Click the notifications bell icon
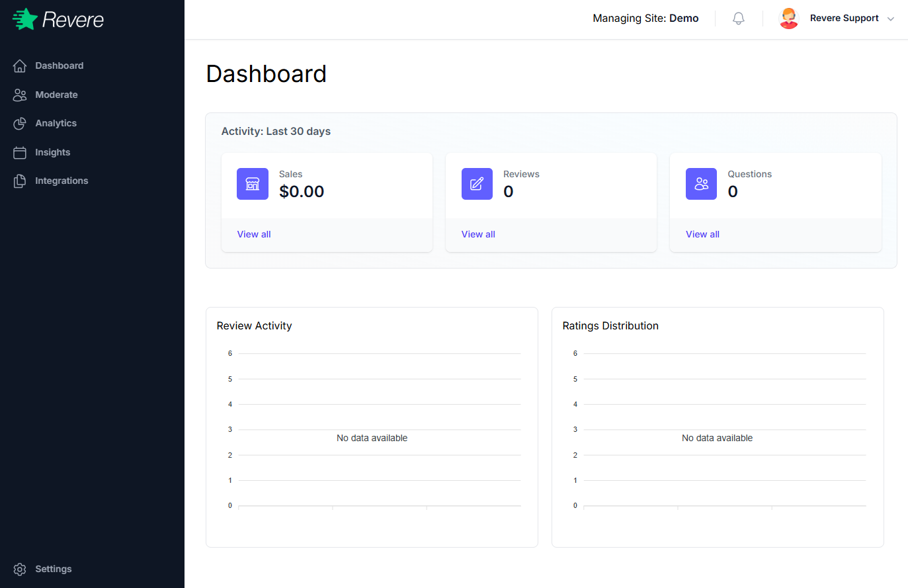The image size is (908, 588). coord(738,18)
